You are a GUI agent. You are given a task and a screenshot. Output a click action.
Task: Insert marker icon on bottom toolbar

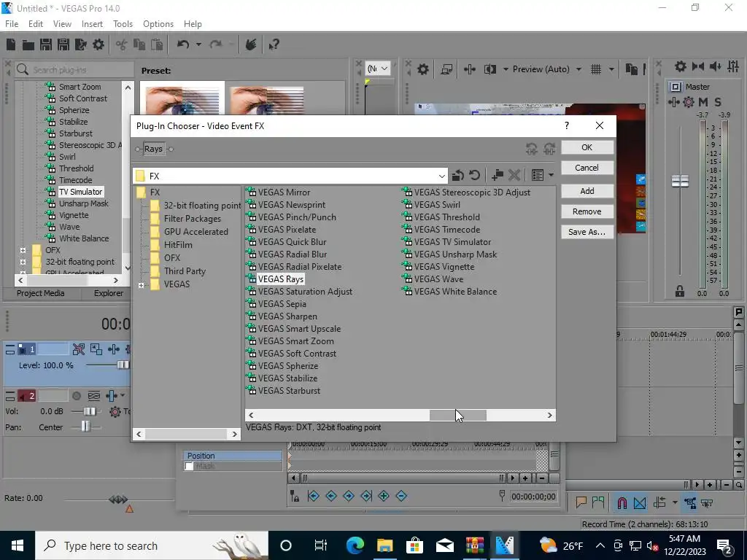[581, 502]
